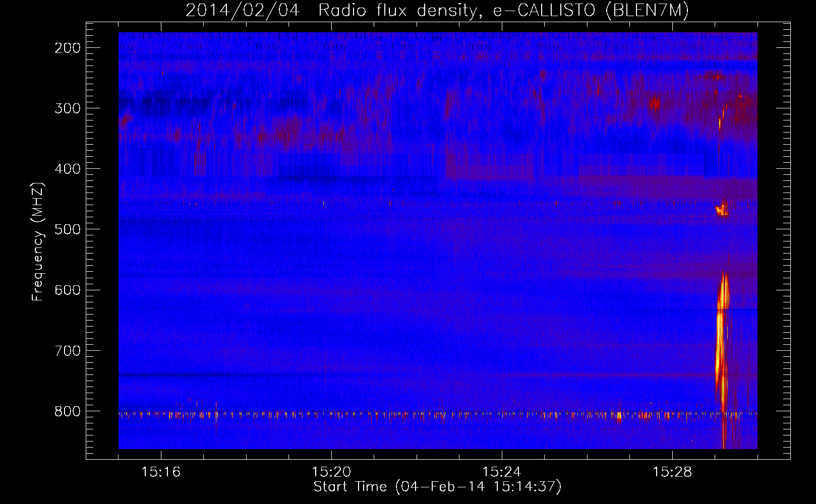Click the 15:28 time axis label
Viewport: 816px width, 504px height.
[x=672, y=472]
